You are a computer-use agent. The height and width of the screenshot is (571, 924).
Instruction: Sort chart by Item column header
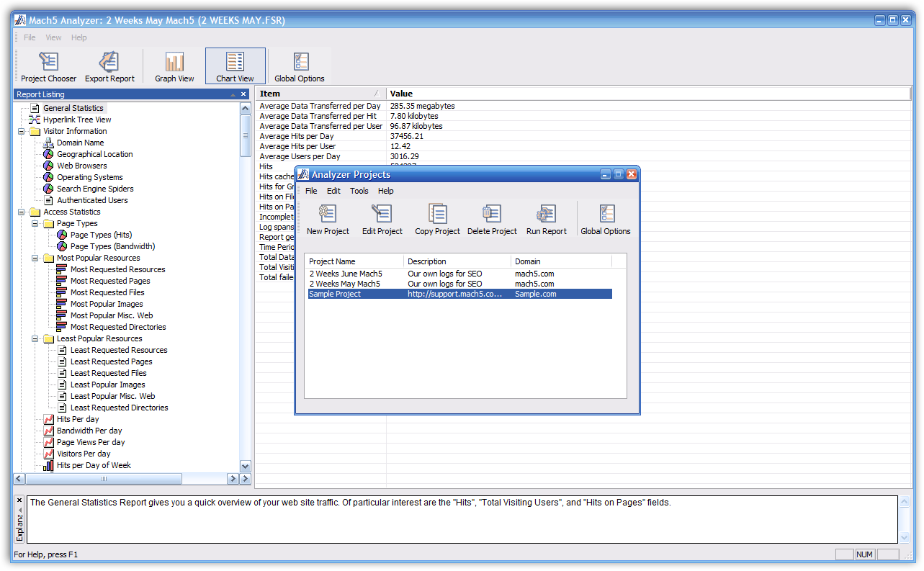pyautogui.click(x=320, y=94)
